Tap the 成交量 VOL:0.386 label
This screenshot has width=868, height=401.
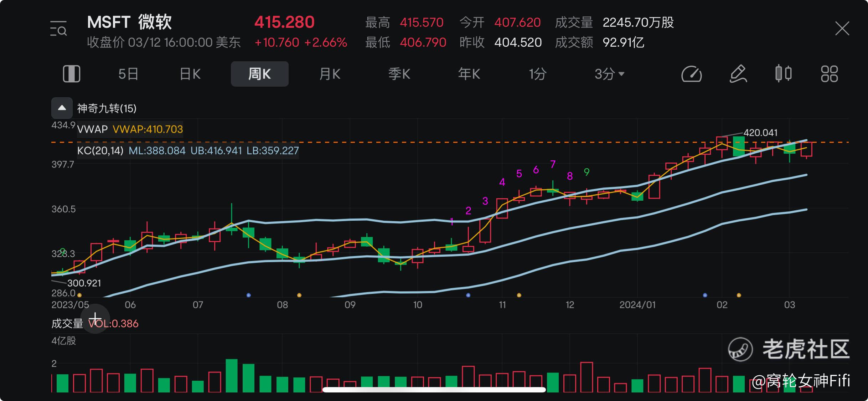(95, 324)
